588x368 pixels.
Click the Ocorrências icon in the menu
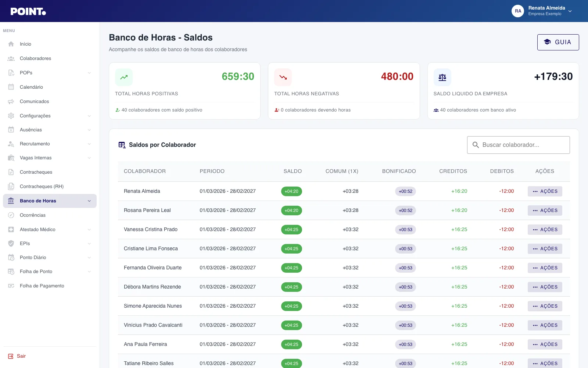11,215
